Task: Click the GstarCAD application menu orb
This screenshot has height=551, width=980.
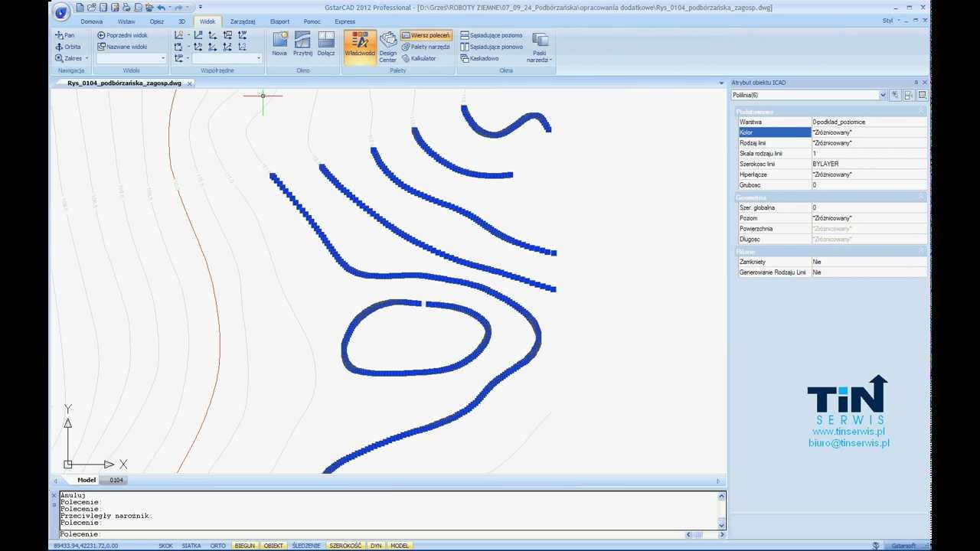Action: (x=61, y=11)
